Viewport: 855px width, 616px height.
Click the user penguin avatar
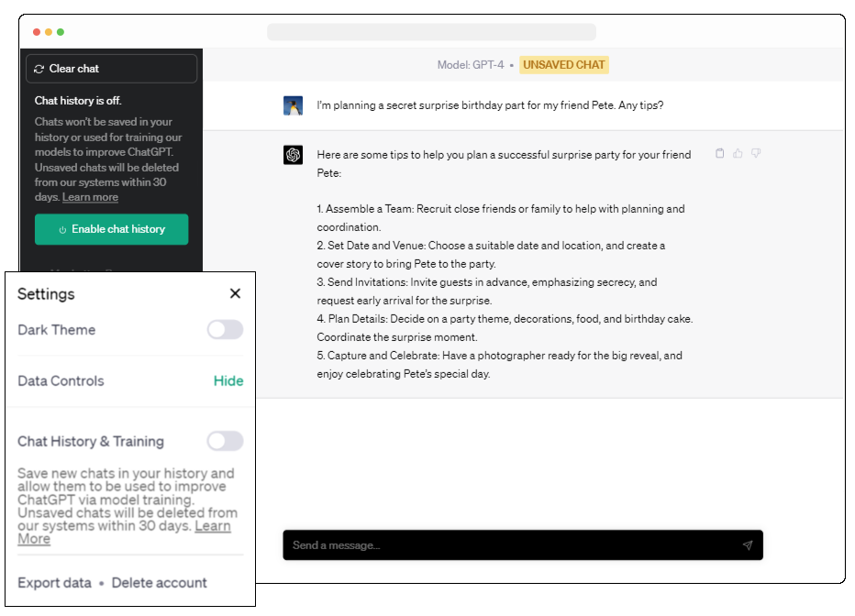[x=293, y=105]
